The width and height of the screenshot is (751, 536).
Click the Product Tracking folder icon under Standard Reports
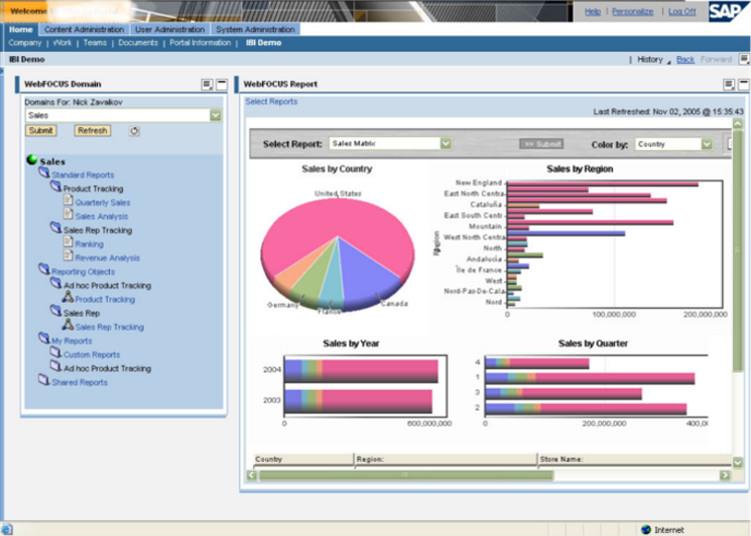(x=56, y=186)
